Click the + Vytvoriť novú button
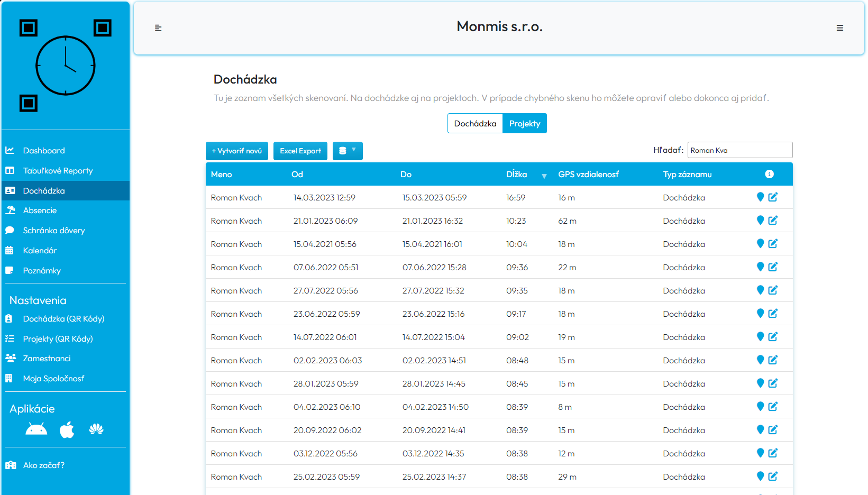The width and height of the screenshot is (868, 495). (x=237, y=151)
